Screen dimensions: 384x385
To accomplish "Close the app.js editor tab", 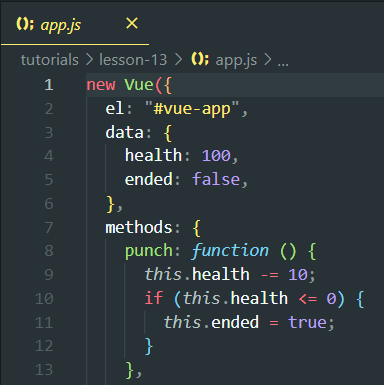I will (132, 24).
